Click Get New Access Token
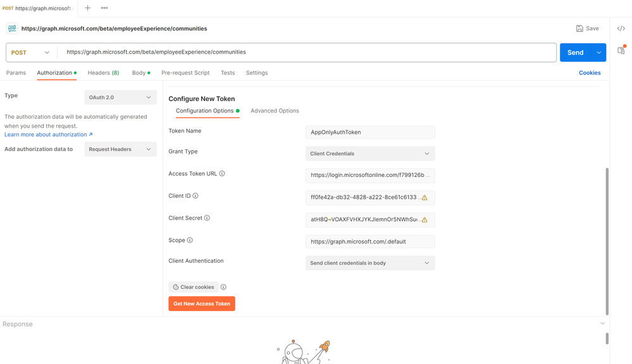Screen dimensions: 632x364 (x=202, y=303)
